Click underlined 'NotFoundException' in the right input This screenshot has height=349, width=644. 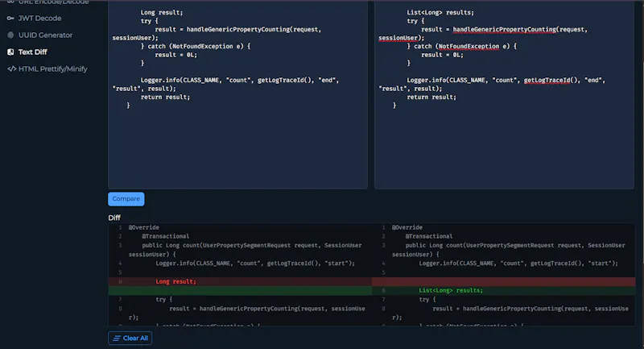[x=469, y=47]
